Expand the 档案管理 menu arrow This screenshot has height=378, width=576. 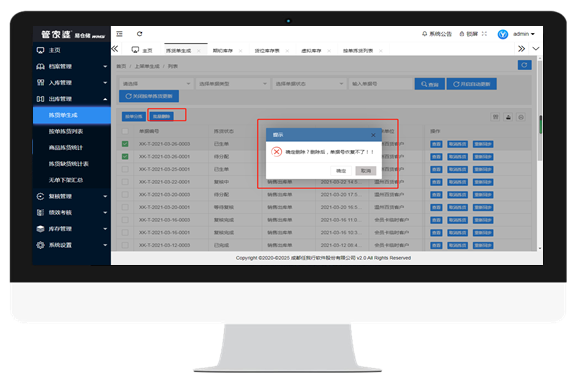click(x=105, y=66)
